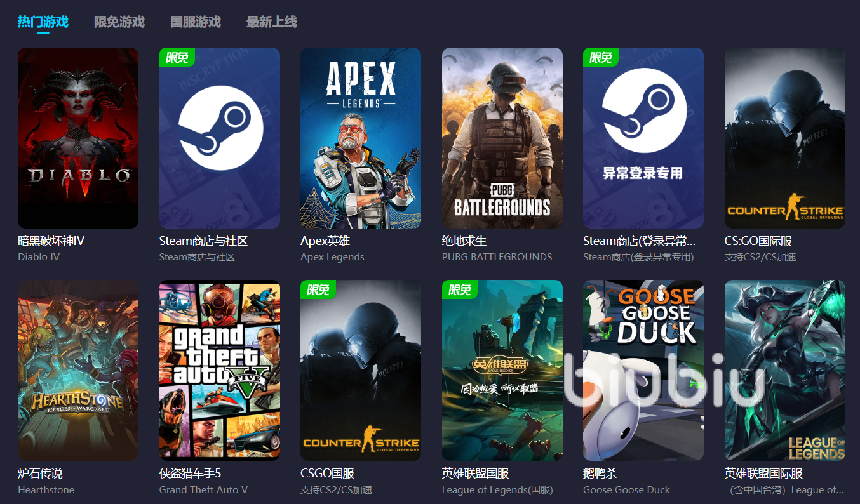Image resolution: width=860 pixels, height=504 pixels.
Task: Click the gray Apex Legends subtitle
Action: point(332,257)
